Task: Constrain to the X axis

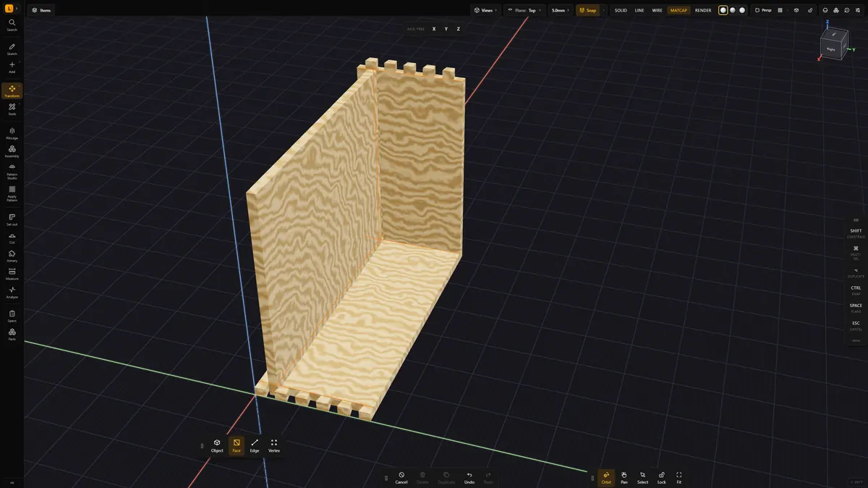Action: [x=434, y=29]
